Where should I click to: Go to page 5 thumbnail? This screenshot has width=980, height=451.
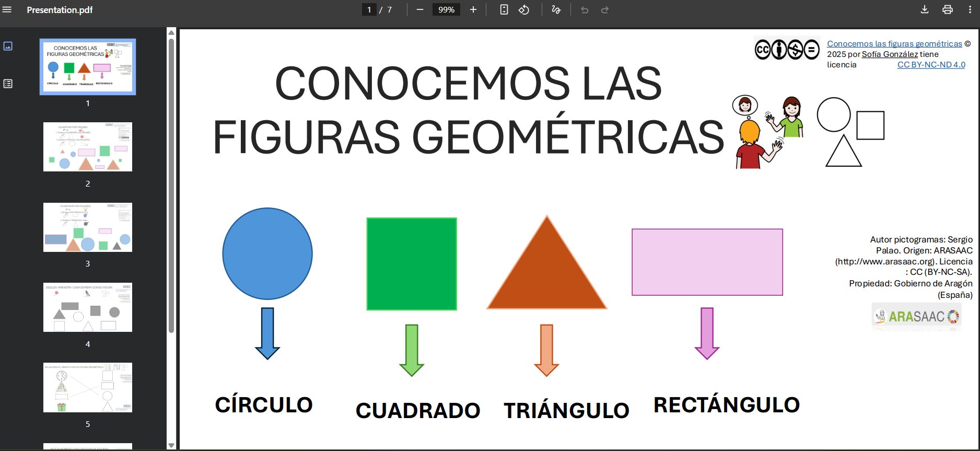[88, 387]
